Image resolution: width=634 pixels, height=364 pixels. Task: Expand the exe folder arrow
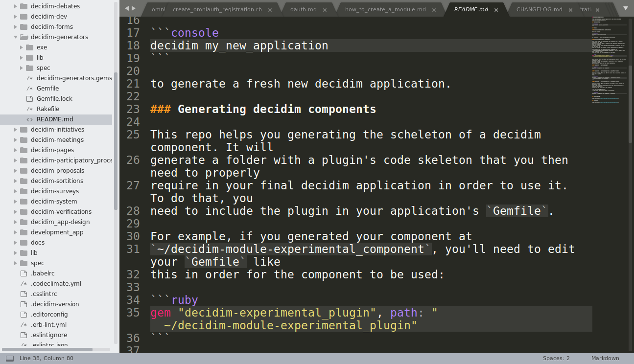(x=22, y=47)
